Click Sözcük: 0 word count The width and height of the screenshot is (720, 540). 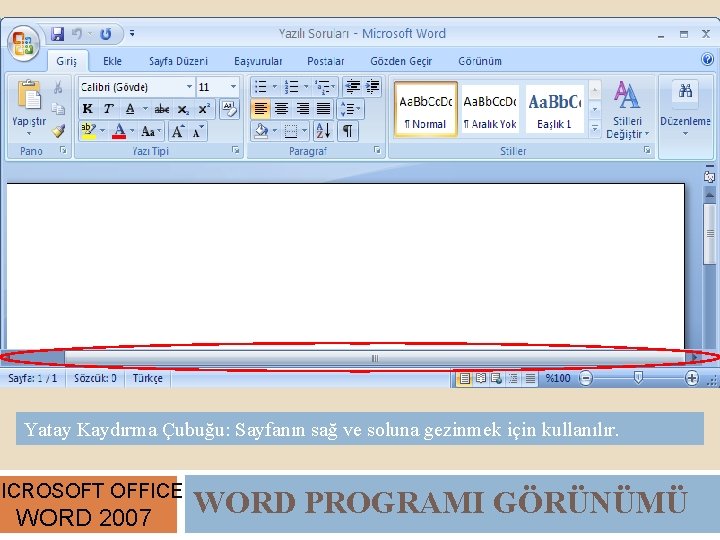[95, 378]
